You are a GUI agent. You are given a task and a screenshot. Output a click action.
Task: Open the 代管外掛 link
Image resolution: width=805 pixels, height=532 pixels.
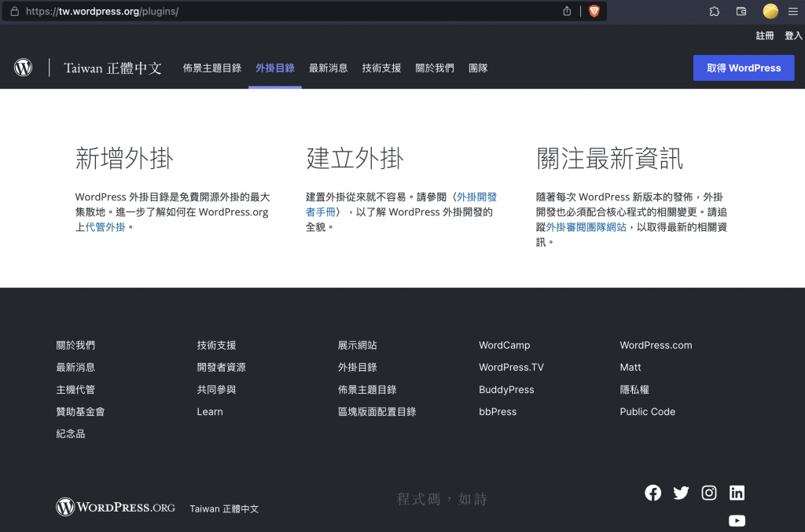[x=105, y=227]
